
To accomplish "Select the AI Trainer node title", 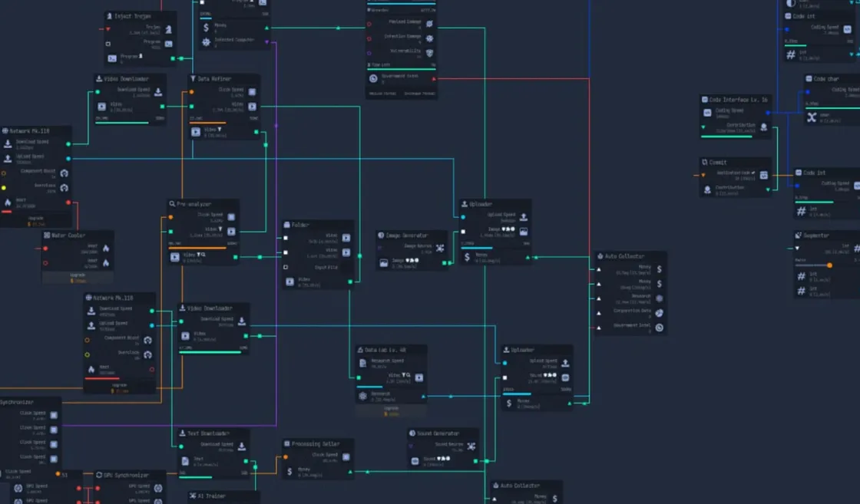I will [212, 496].
